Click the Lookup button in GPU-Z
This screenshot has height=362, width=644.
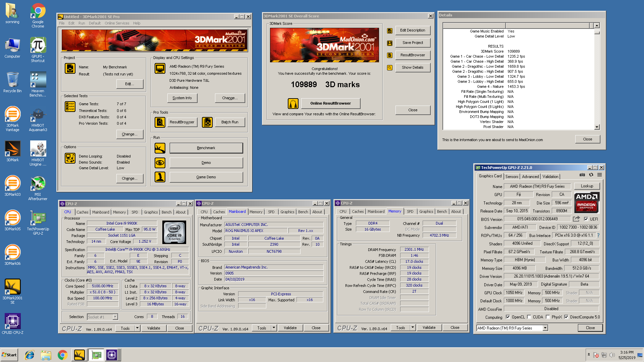click(x=587, y=186)
